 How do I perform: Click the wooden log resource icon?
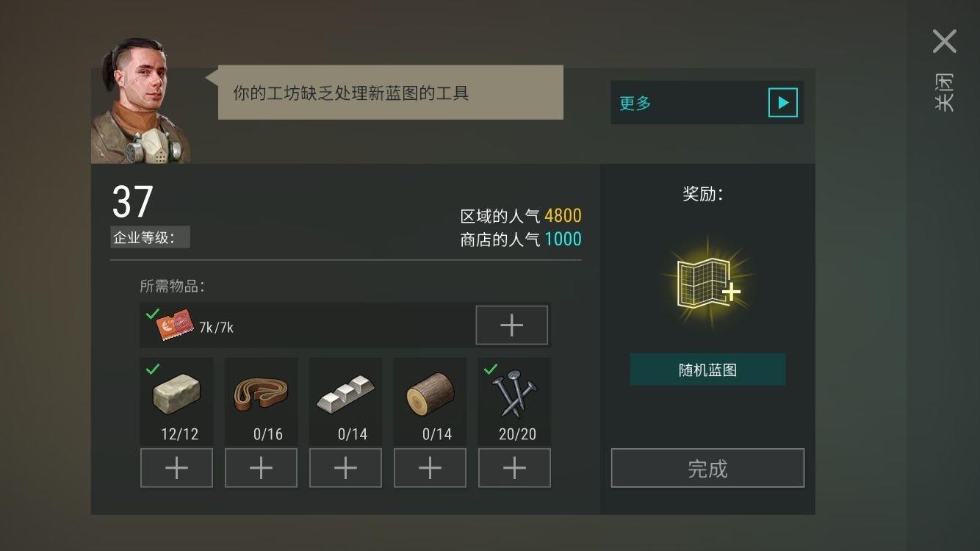coord(430,395)
